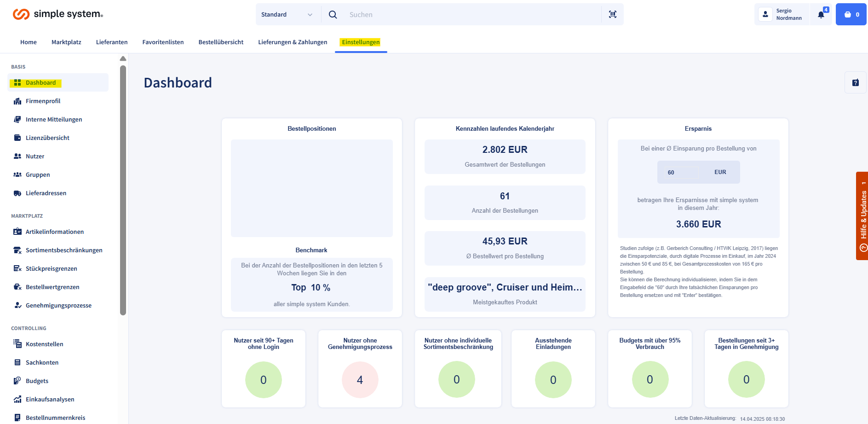Open Lieferungen & Zahlungen tab
The height and width of the screenshot is (424, 868).
[293, 42]
